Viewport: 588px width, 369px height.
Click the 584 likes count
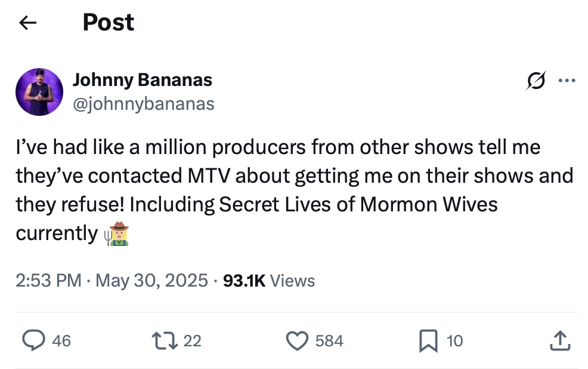[x=329, y=341]
